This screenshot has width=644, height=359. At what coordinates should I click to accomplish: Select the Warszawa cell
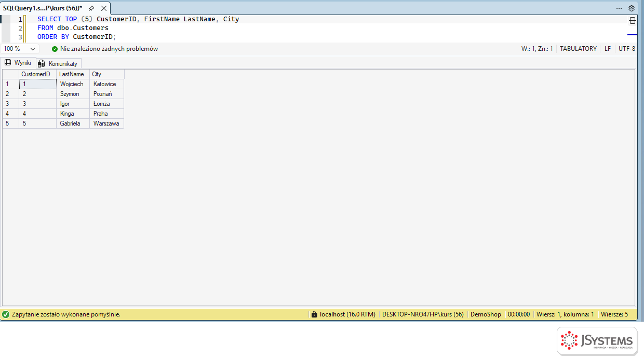[x=107, y=123]
